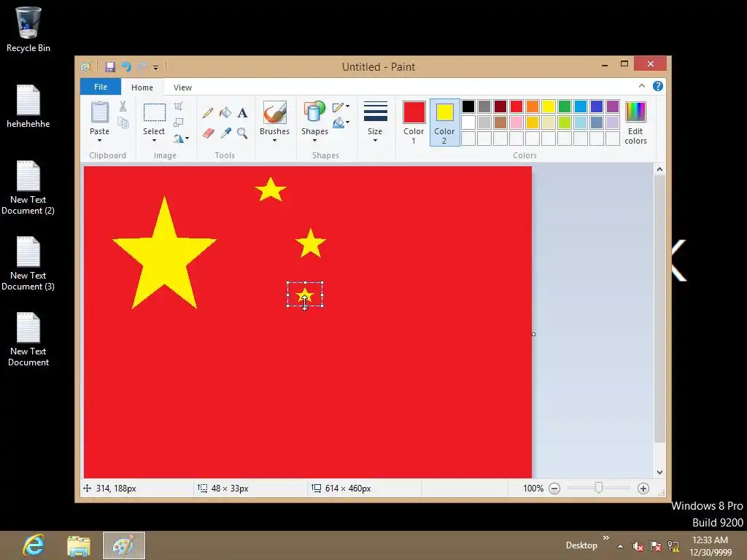Select the hehehehhe text file on desktop
747x560 pixels.
tap(28, 106)
